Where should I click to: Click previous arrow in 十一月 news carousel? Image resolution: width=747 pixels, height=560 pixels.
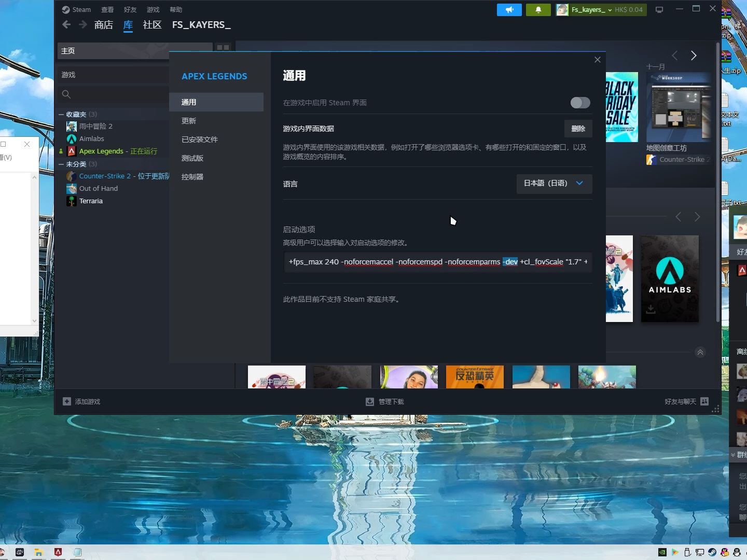675,55
